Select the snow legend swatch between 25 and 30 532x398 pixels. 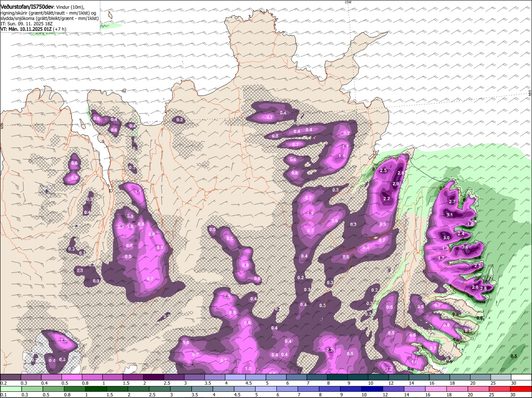coord(502,377)
